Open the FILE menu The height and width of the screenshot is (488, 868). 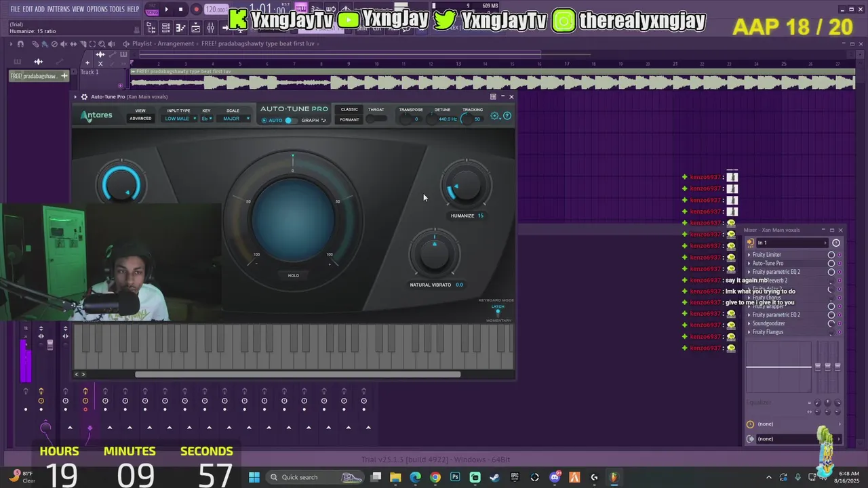(x=15, y=9)
